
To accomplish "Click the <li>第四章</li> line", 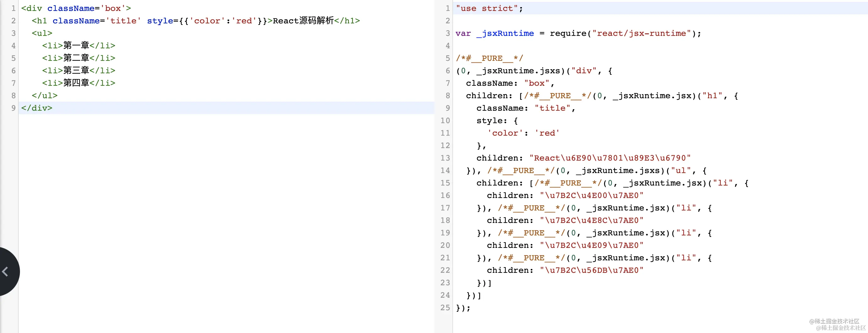I will pos(79,83).
